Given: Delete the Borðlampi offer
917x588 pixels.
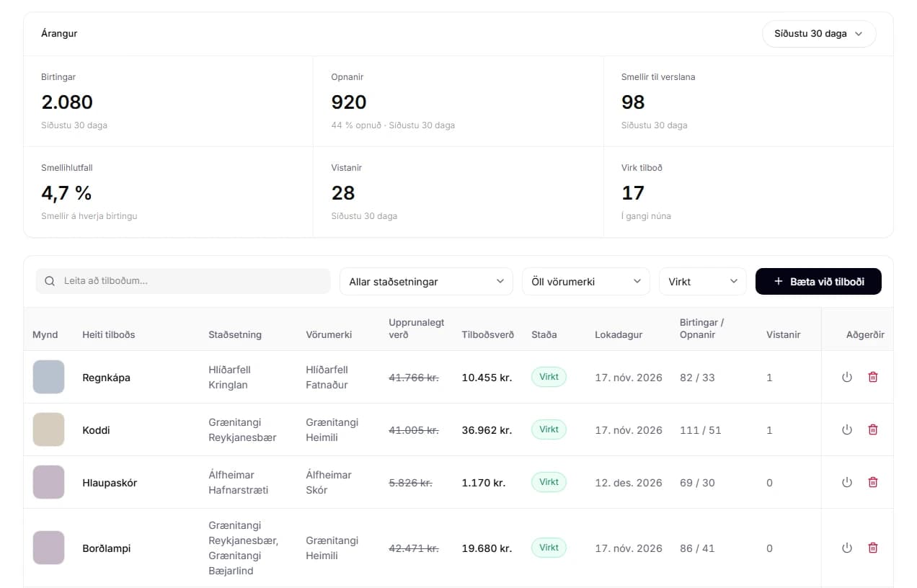Looking at the screenshot, I should point(873,548).
